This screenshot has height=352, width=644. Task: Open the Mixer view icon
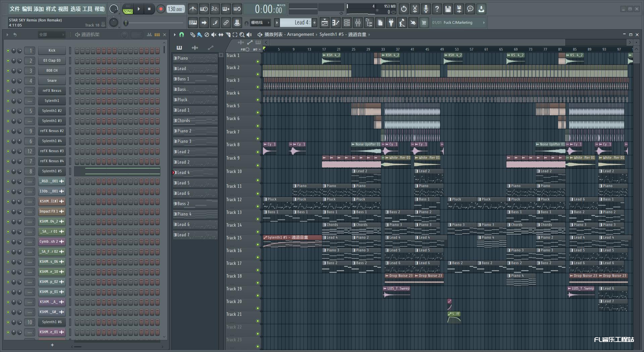(358, 23)
